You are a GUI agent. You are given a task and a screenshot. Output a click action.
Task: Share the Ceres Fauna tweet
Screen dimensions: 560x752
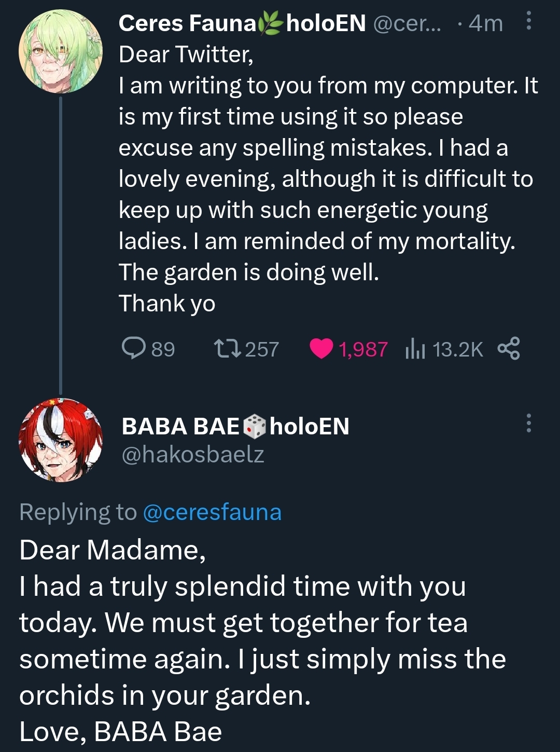(x=509, y=349)
